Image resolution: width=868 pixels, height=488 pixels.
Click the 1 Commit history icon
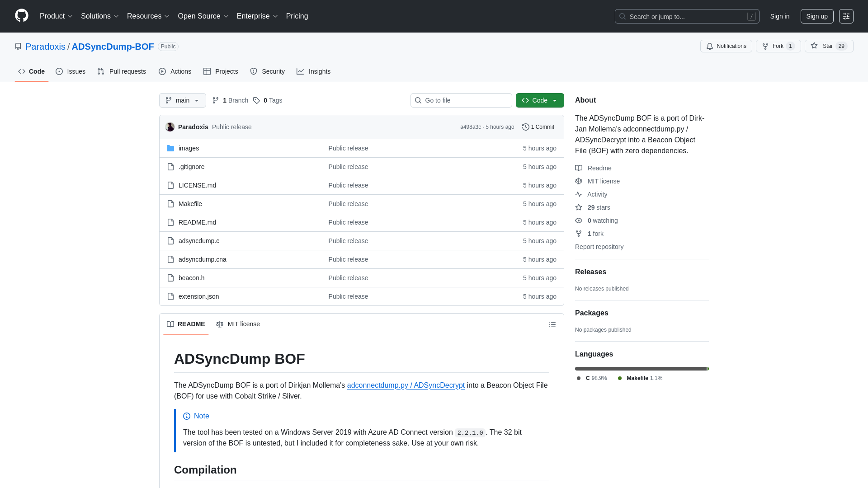(x=525, y=127)
